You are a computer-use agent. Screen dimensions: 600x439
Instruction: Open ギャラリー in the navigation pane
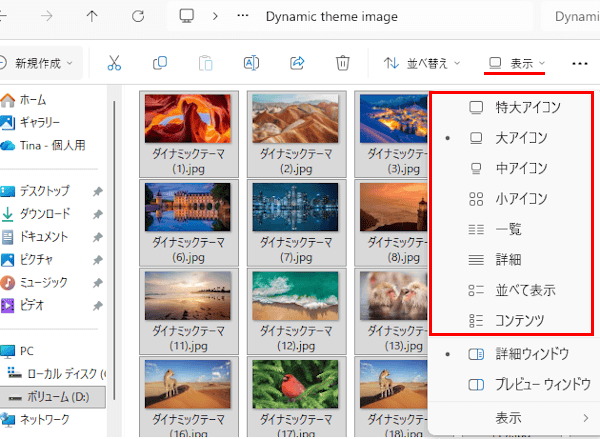point(30,122)
